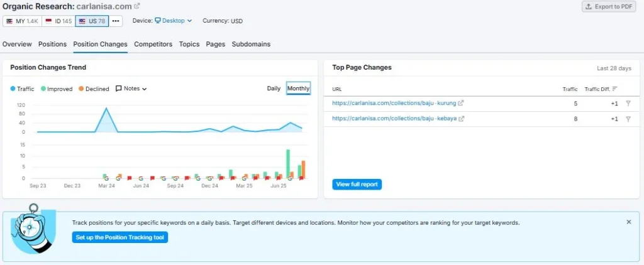Sort by Traffic Diff. column

pyautogui.click(x=601, y=89)
